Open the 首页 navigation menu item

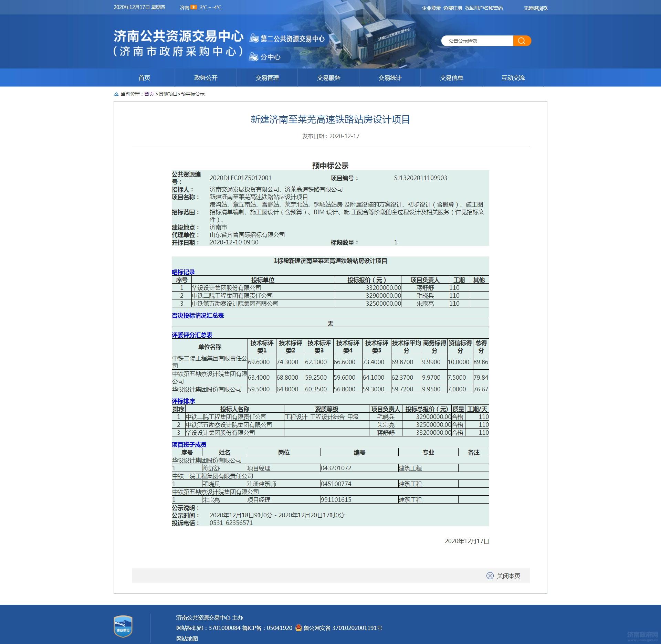coord(144,78)
